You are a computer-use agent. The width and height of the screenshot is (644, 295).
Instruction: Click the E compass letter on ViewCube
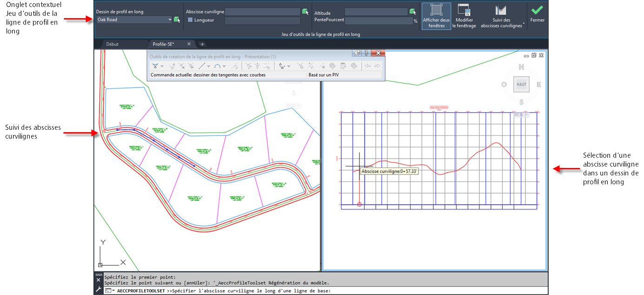point(539,84)
